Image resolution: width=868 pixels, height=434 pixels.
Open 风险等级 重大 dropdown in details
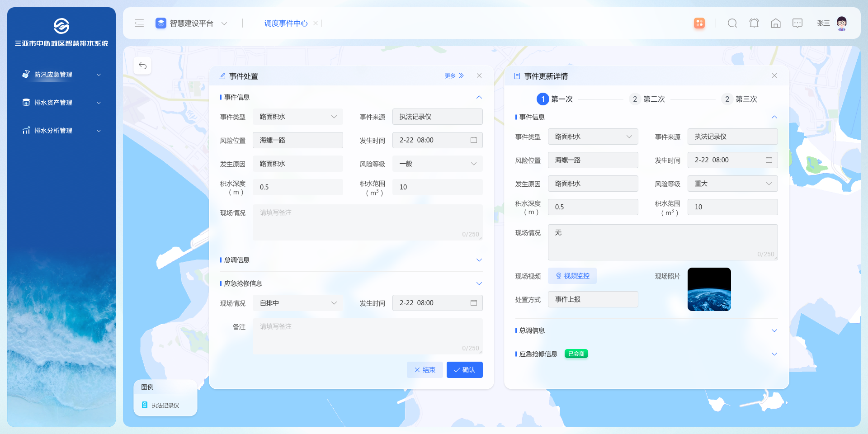(733, 184)
